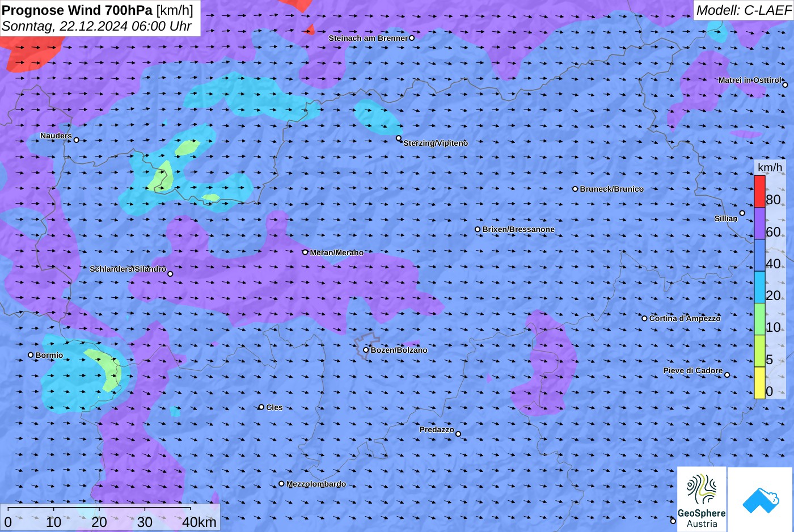Click the 'Bruneck/Brunico' town label
This screenshot has width=794, height=532.
611,189
